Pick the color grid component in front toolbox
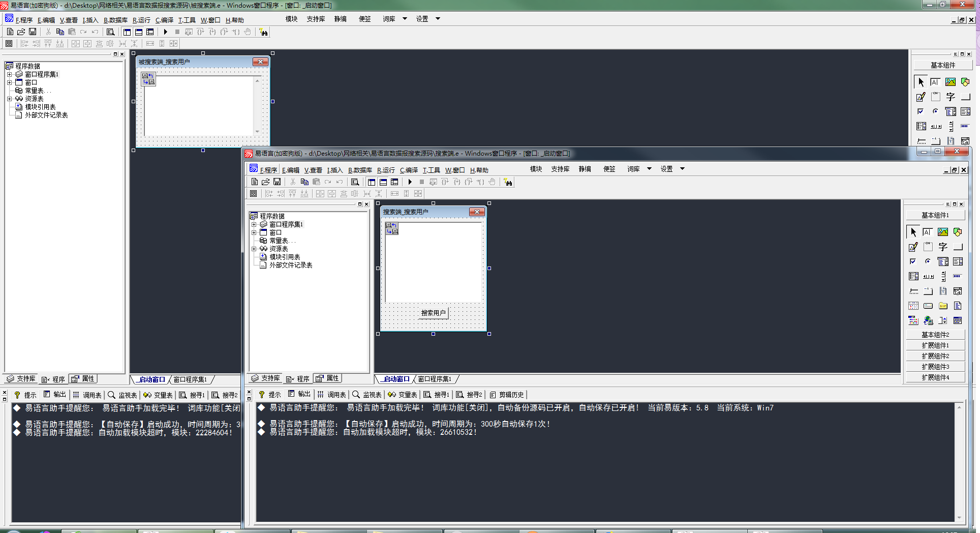Screen dimensions: 980x533 pyautogui.click(x=913, y=321)
